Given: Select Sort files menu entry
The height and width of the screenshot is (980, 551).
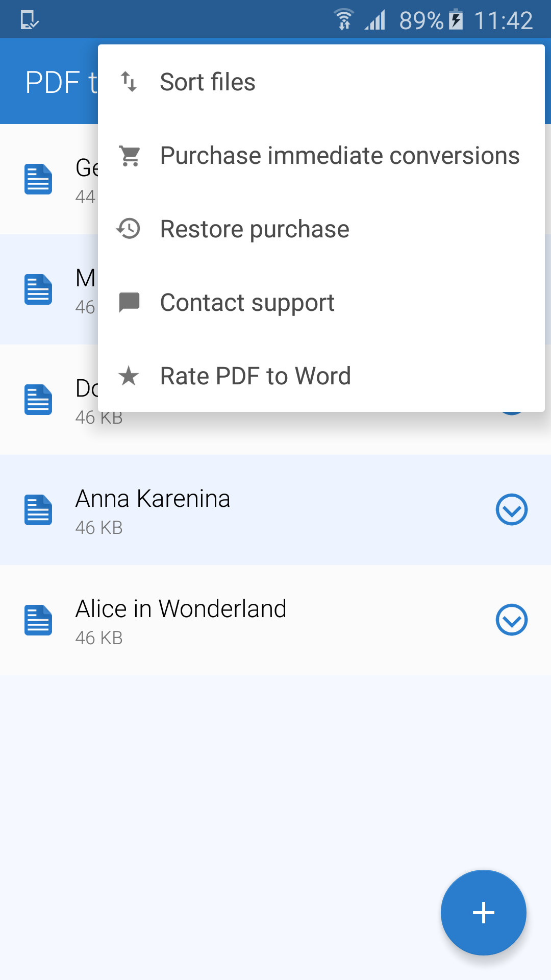Looking at the screenshot, I should pos(321,82).
